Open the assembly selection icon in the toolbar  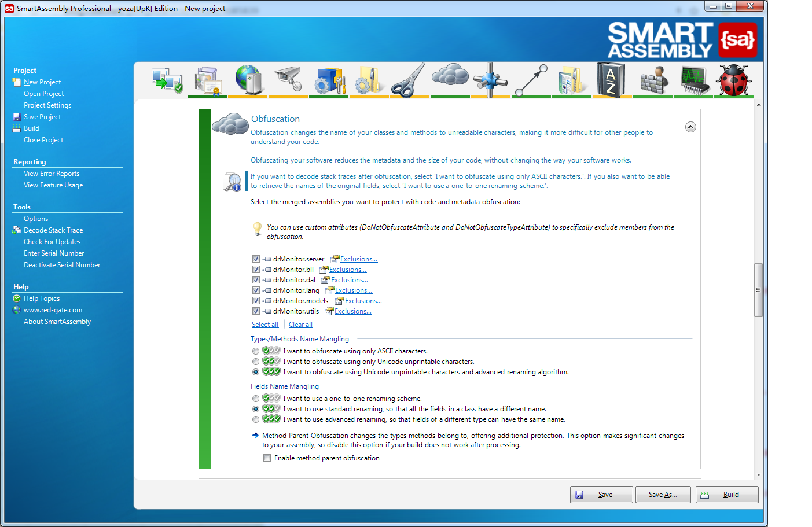[167, 80]
